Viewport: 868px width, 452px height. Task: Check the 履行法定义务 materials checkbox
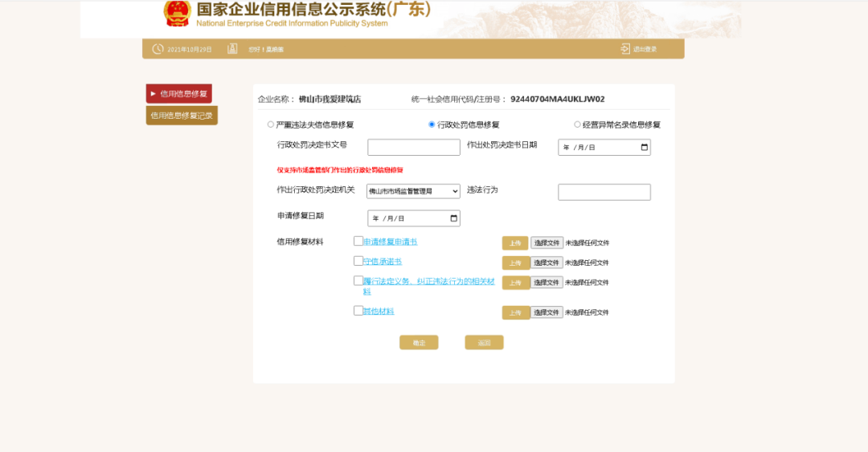pos(358,280)
